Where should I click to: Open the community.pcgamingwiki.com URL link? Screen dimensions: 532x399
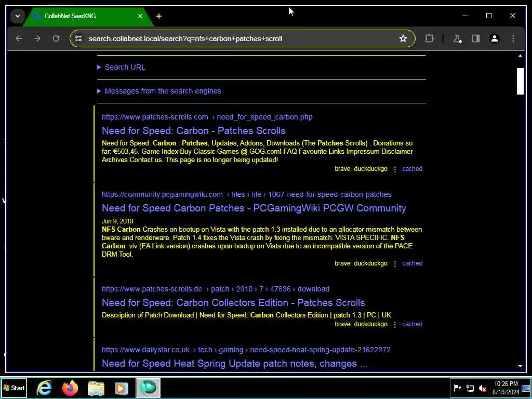point(247,194)
